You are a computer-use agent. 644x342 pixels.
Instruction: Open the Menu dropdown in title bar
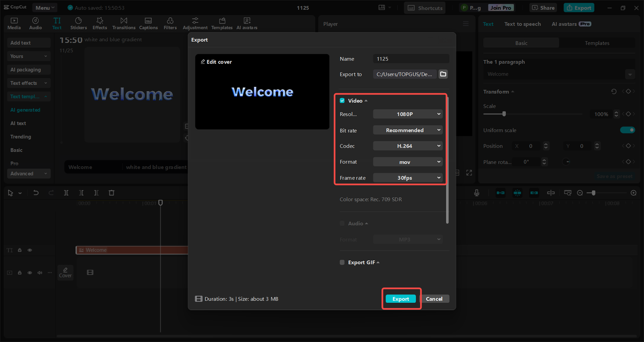[x=45, y=8]
